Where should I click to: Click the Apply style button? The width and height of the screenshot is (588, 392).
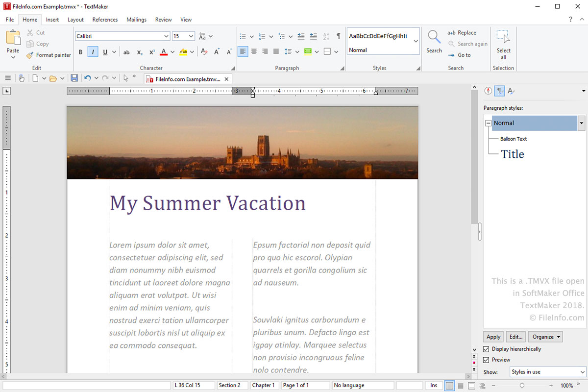tap(493, 337)
